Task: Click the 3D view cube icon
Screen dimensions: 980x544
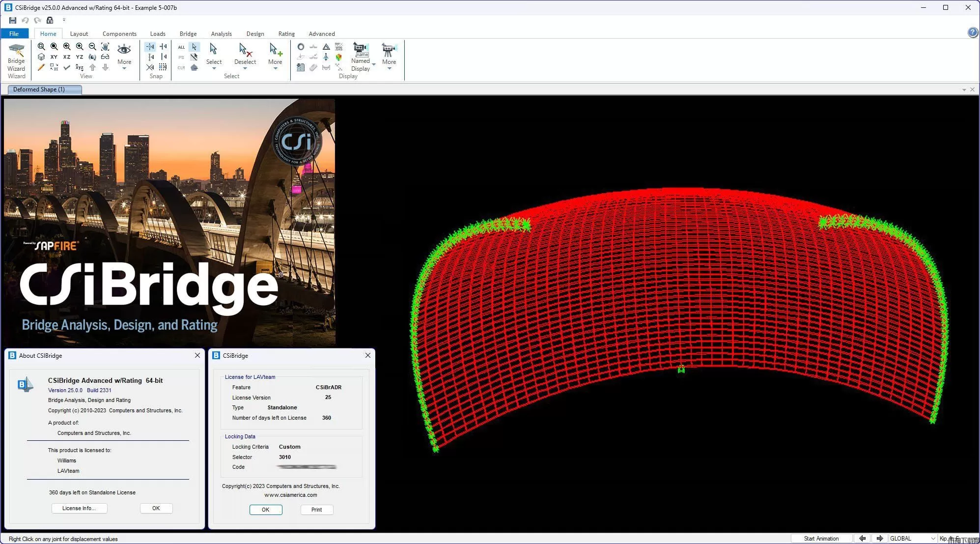Action: click(41, 57)
